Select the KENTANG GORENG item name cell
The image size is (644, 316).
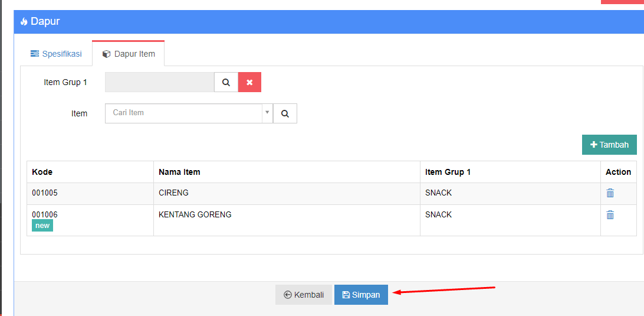(287, 220)
